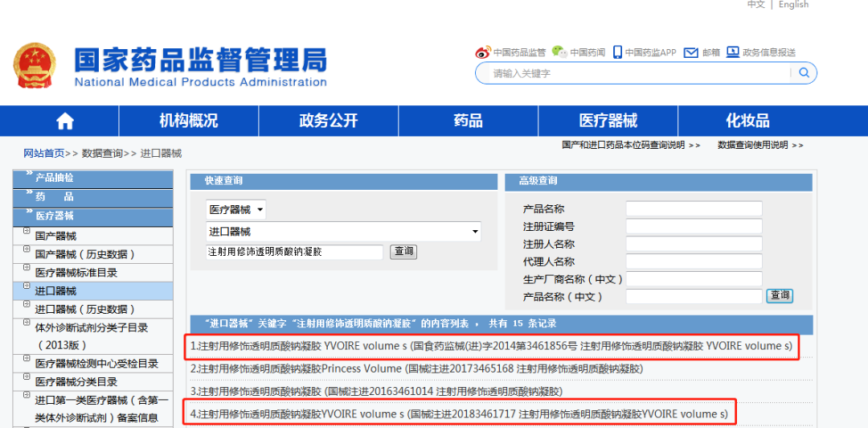Expand the 药品 sidebar section
868x428 pixels.
click(92, 197)
